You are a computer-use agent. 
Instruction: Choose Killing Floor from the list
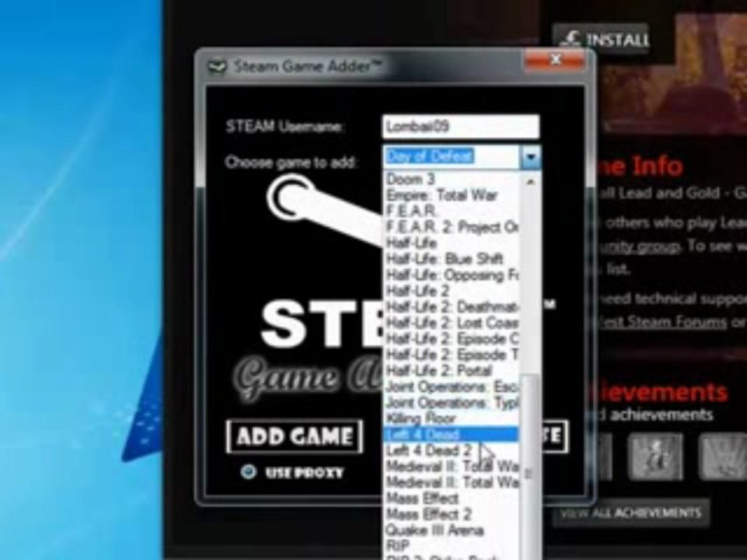[x=451, y=418]
